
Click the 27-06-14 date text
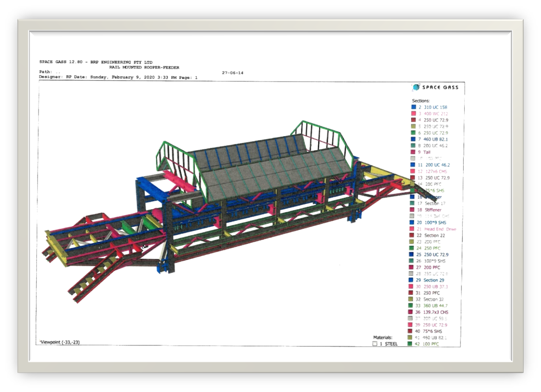pos(233,72)
